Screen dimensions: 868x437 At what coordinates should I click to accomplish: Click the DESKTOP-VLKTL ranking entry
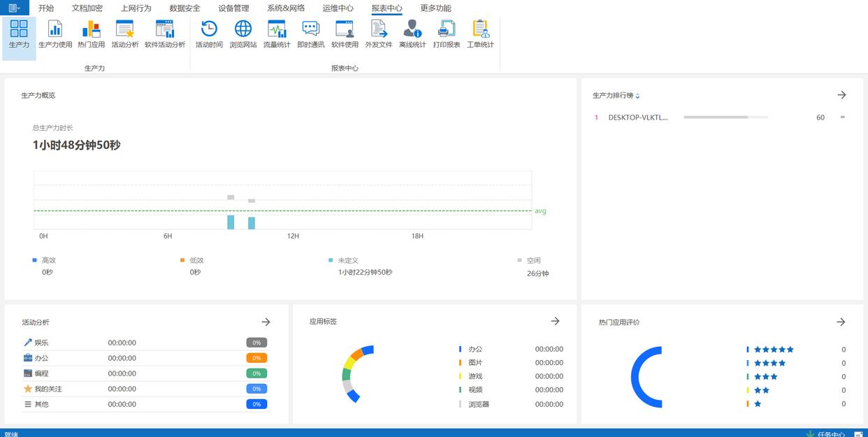click(638, 117)
